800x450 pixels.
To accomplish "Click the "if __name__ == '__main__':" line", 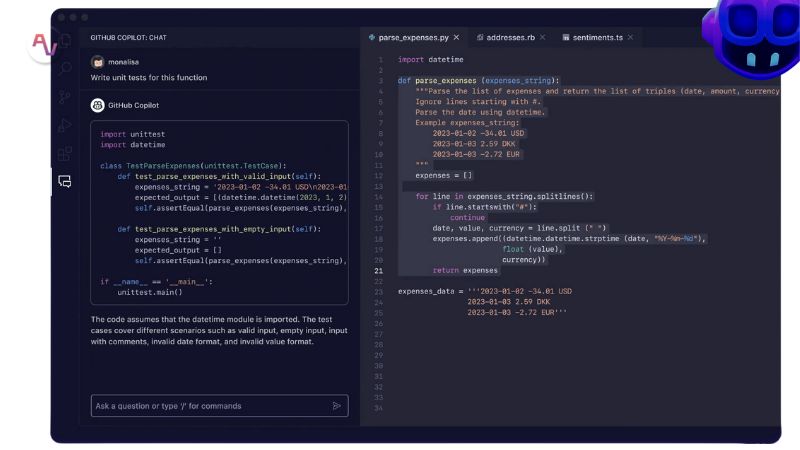I will (x=156, y=282).
